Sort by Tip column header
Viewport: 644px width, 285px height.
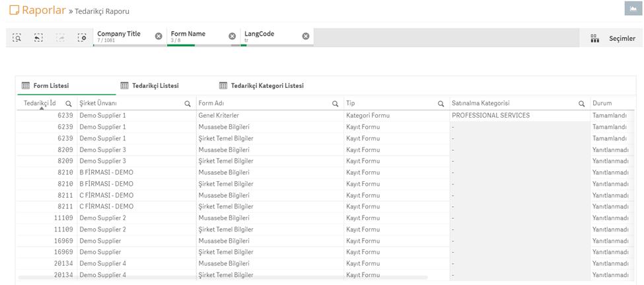[x=350, y=103]
